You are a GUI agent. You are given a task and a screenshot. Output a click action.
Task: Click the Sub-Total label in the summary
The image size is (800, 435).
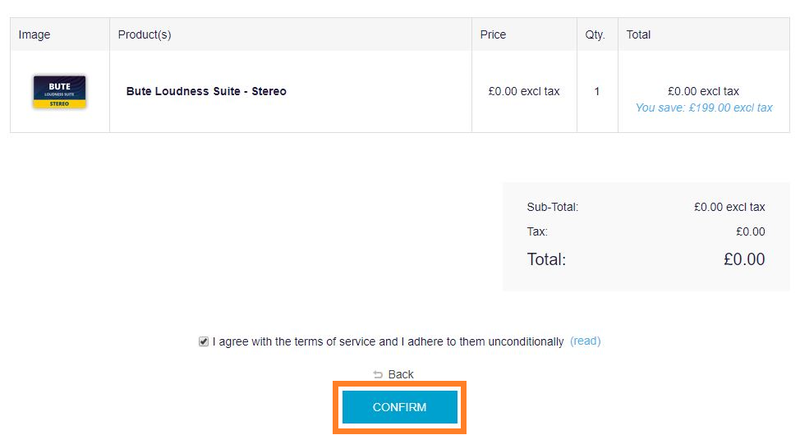click(553, 207)
